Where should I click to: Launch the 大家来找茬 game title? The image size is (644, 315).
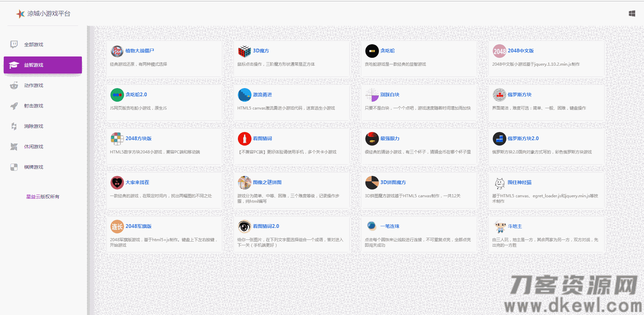tap(137, 182)
